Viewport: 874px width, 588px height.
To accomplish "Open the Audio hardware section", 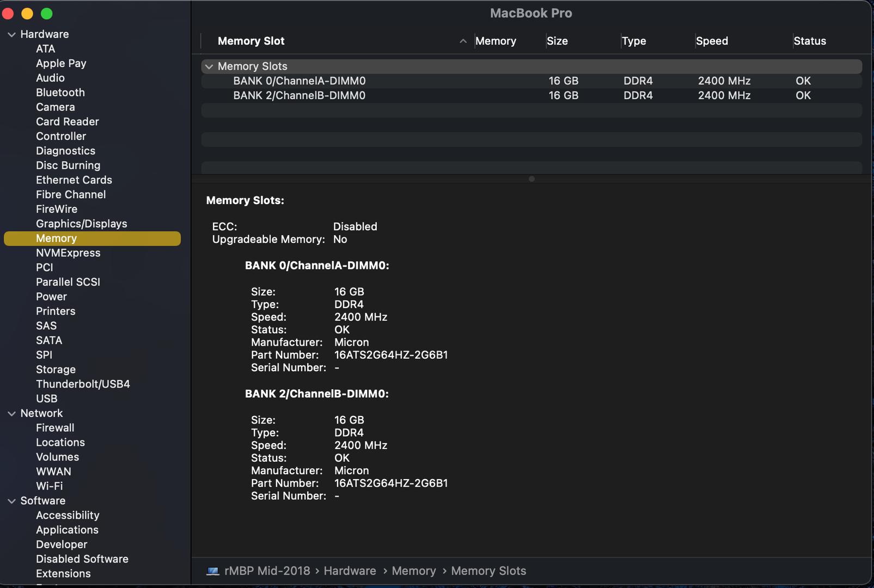I will 50,78.
